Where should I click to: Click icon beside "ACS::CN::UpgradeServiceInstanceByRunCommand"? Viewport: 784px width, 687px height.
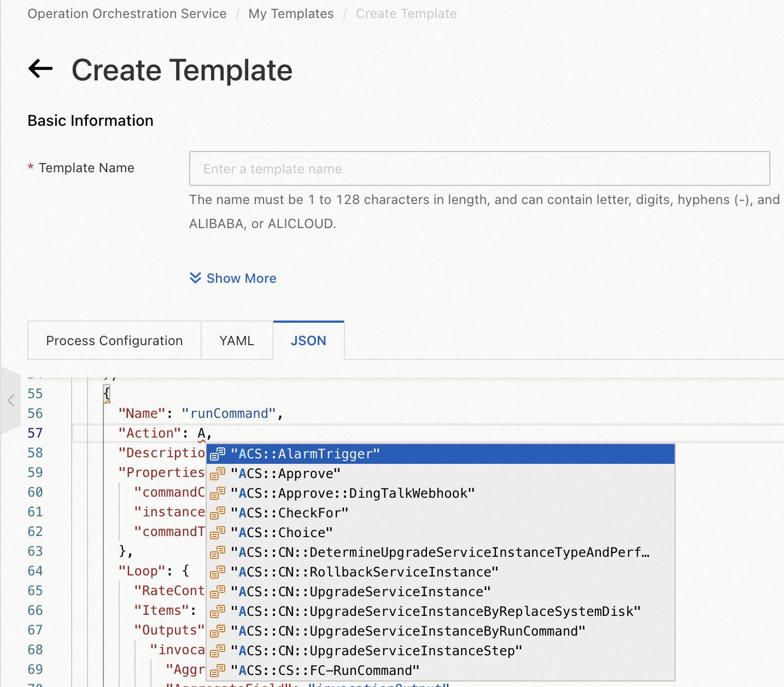click(218, 631)
